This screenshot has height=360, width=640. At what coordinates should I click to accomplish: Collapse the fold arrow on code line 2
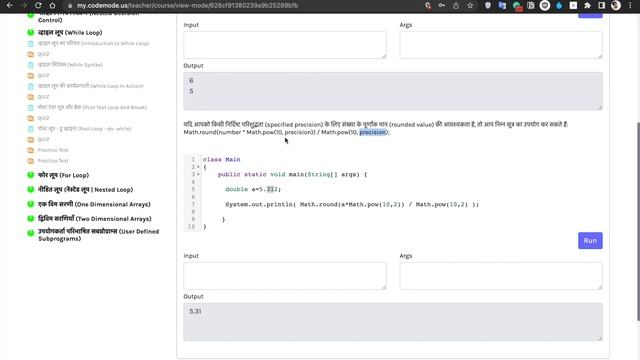tap(198, 167)
